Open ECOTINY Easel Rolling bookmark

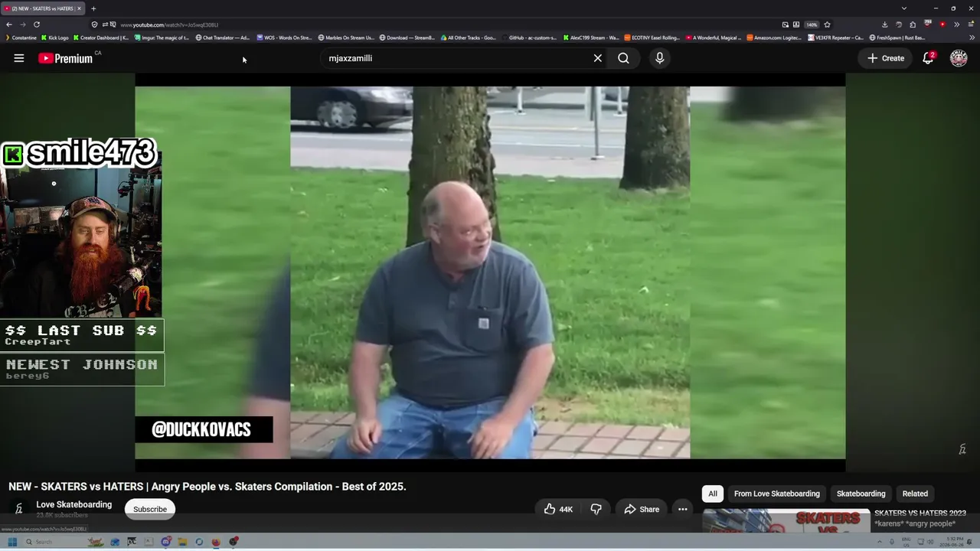[x=652, y=37]
